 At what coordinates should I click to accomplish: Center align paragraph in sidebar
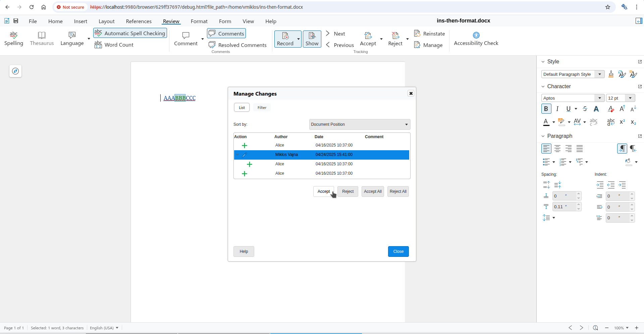click(x=557, y=149)
